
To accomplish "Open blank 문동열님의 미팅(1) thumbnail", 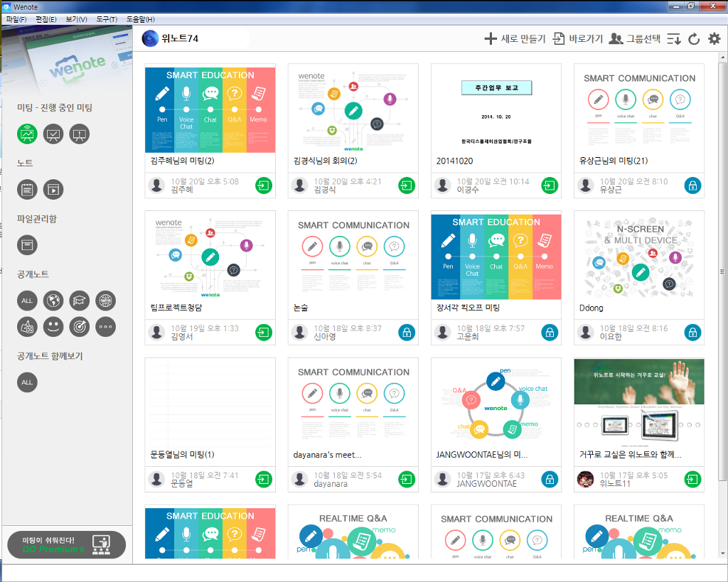I will (x=210, y=404).
